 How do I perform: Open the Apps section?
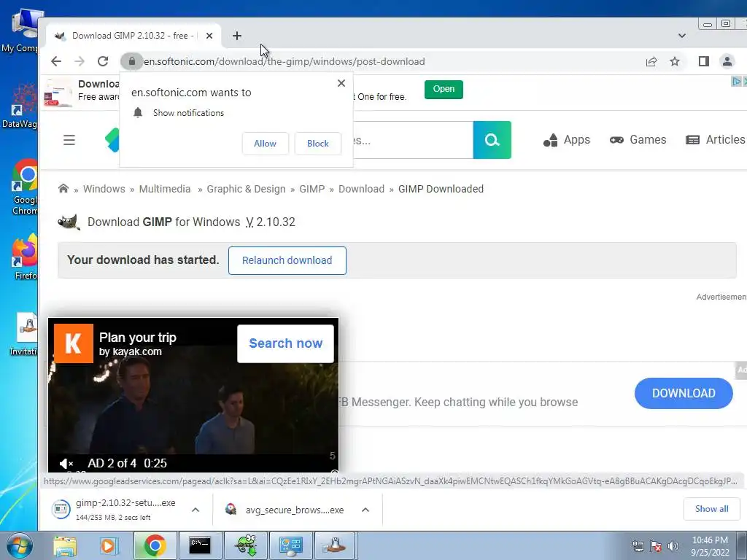(x=567, y=140)
